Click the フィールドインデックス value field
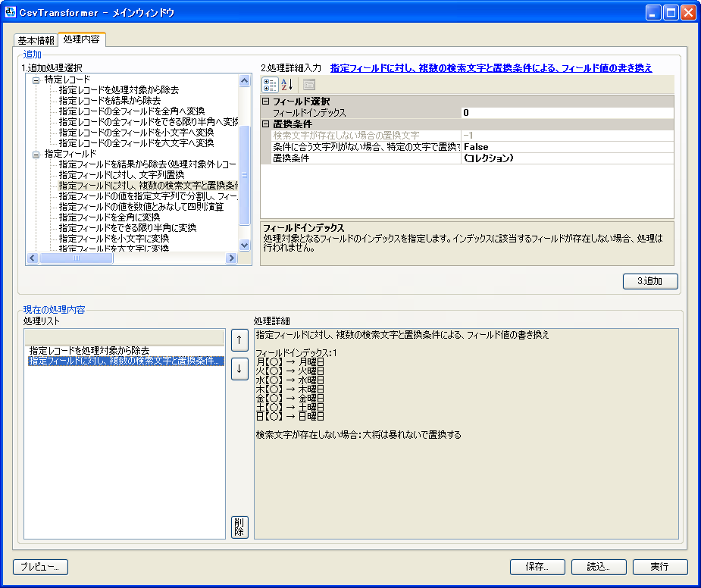This screenshot has height=588, width=701. (567, 113)
